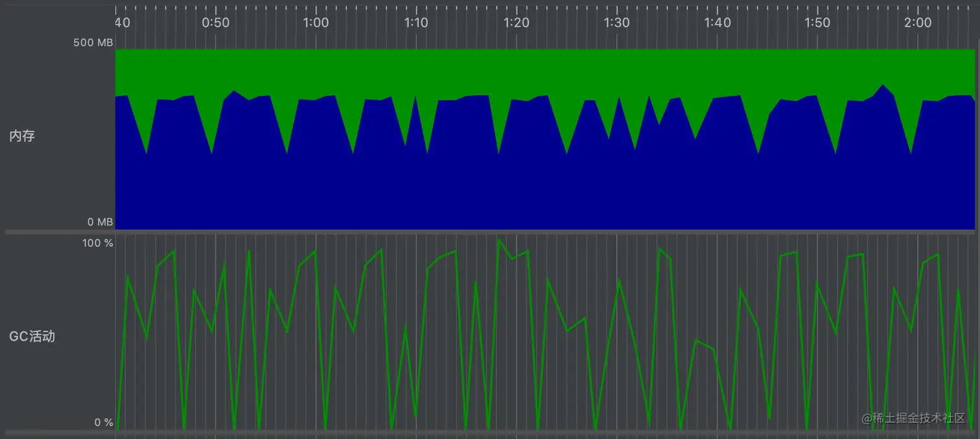Click the 1:30 timeline ruler label
This screenshot has width=980, height=439.
coord(616,23)
